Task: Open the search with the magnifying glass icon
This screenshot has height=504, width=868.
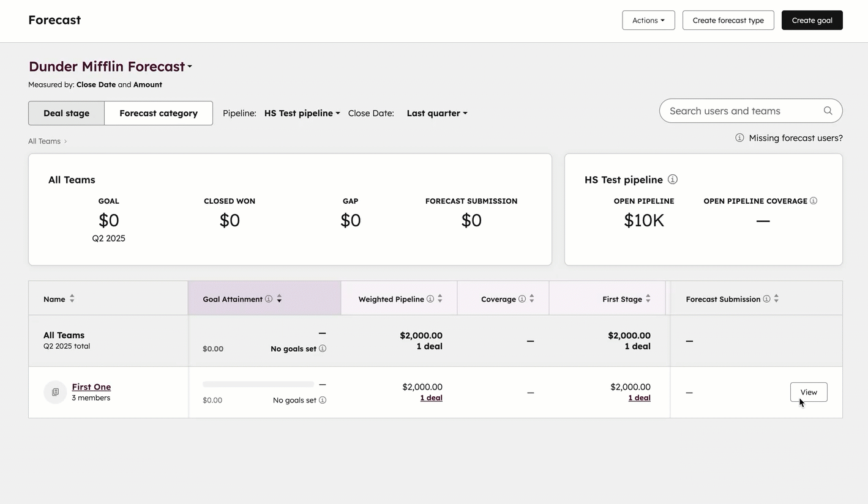Action: tap(828, 111)
